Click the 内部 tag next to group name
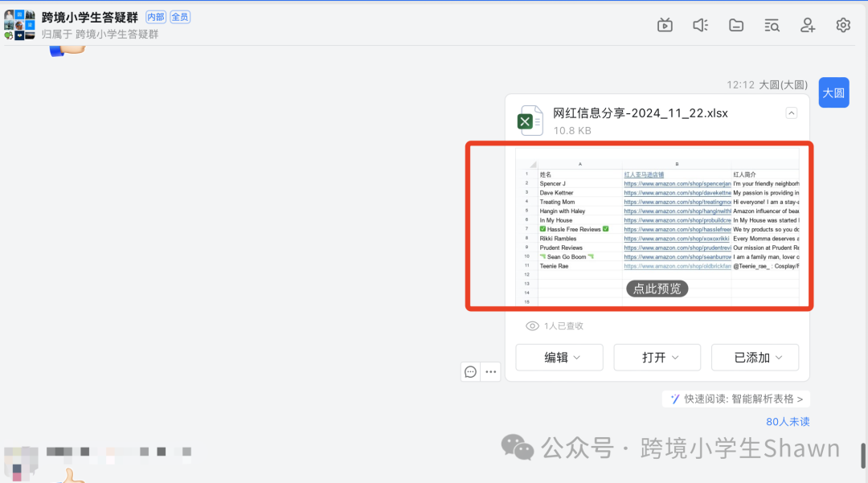This screenshot has width=868, height=483. (156, 16)
